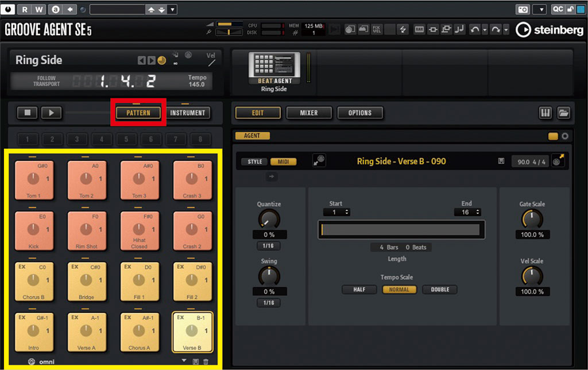Open the MIXER page

(x=308, y=113)
